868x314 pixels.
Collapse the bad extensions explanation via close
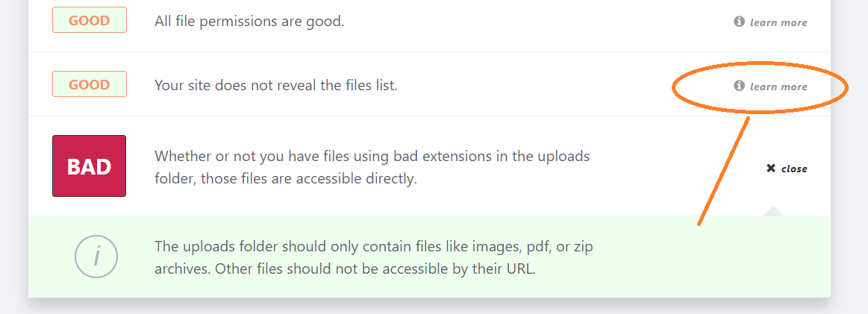pos(787,169)
